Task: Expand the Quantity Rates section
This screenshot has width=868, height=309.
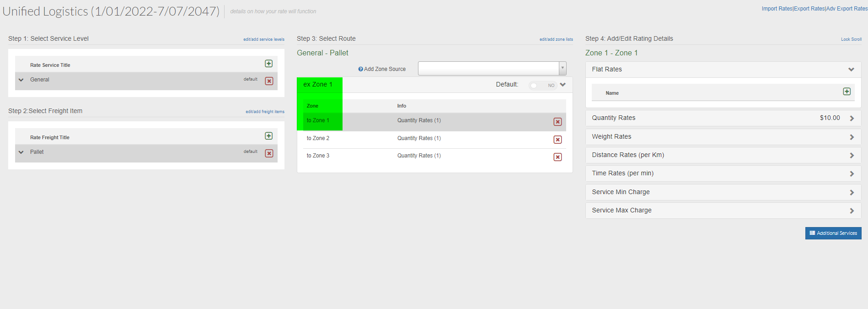Action: [x=852, y=118]
